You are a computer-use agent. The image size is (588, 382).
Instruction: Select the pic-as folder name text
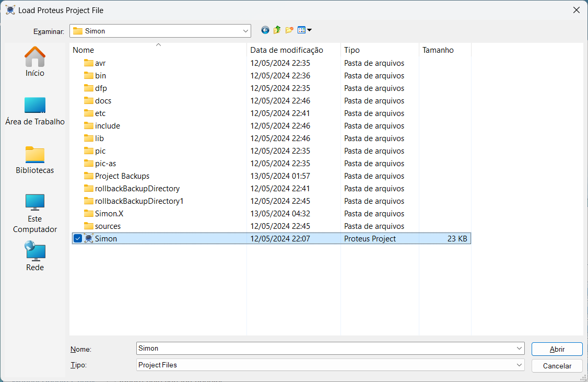coord(105,164)
